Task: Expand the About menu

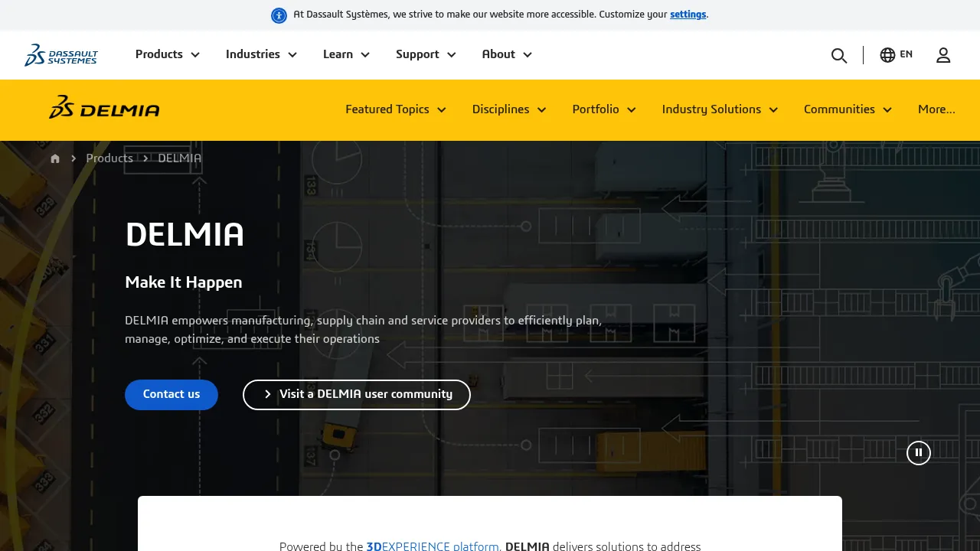Action: (507, 54)
